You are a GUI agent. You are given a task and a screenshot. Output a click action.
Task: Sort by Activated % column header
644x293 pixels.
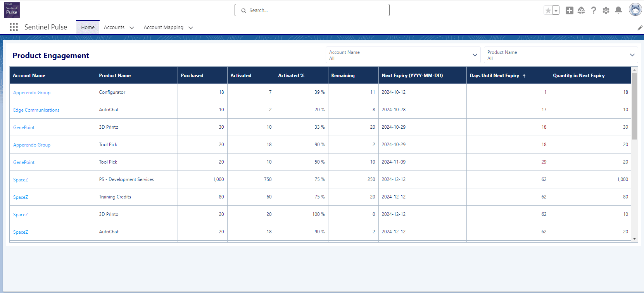click(302, 75)
